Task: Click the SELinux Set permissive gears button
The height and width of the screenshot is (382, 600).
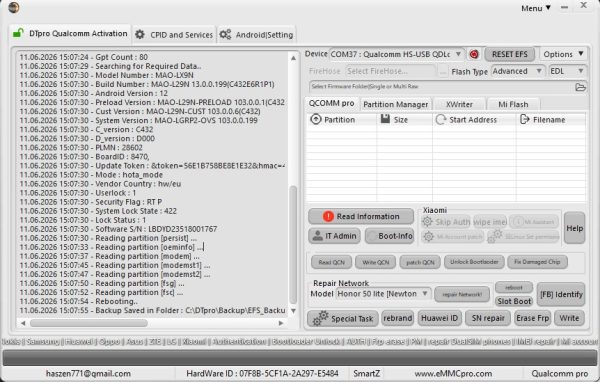Action: [x=523, y=237]
